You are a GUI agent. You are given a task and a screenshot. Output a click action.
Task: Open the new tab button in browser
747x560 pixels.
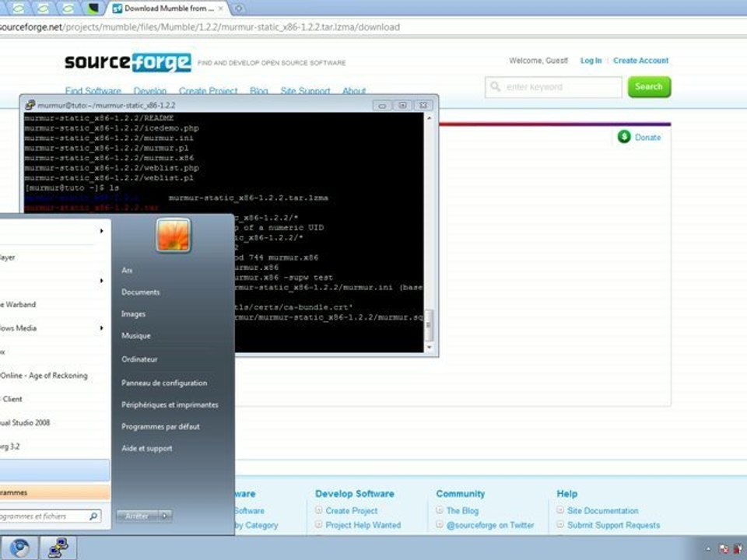(239, 8)
